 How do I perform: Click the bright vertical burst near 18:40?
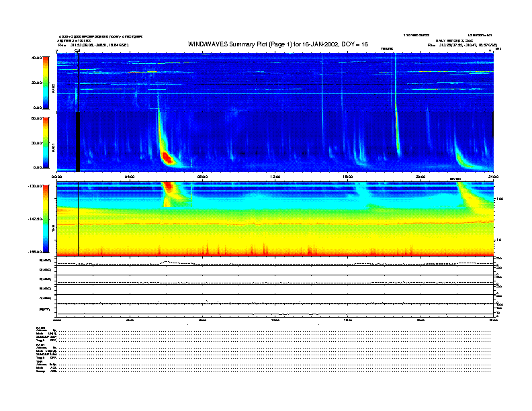click(x=396, y=105)
